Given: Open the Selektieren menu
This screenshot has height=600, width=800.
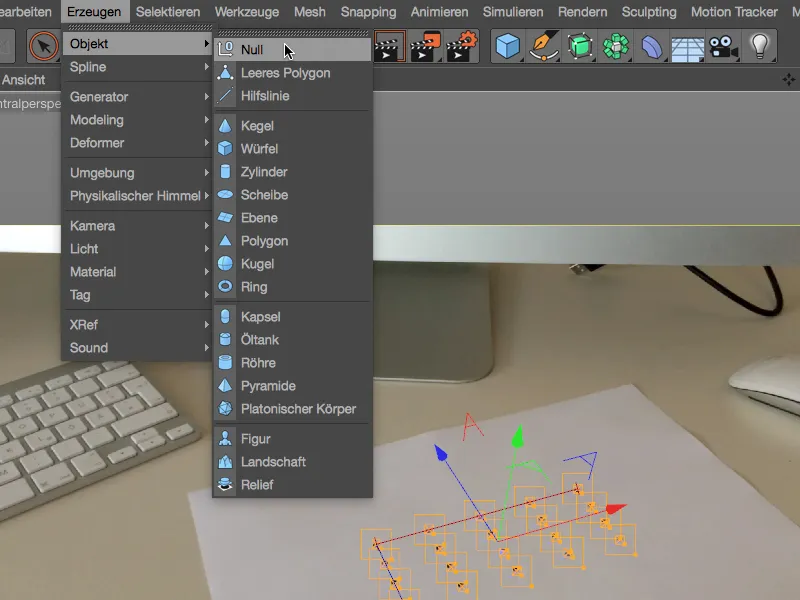Looking at the screenshot, I should coord(168,12).
